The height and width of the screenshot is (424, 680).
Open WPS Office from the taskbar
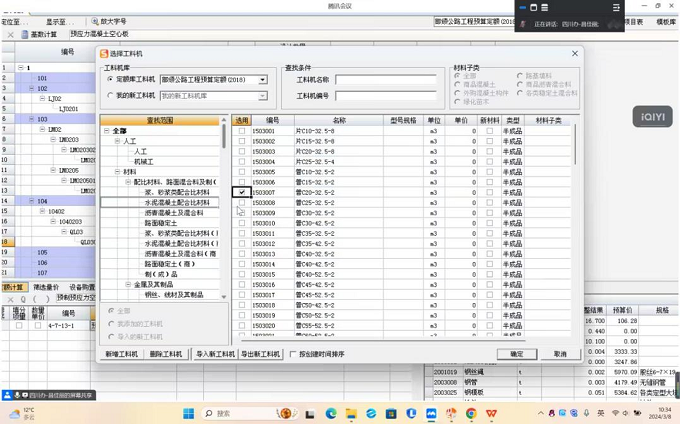pos(491,414)
